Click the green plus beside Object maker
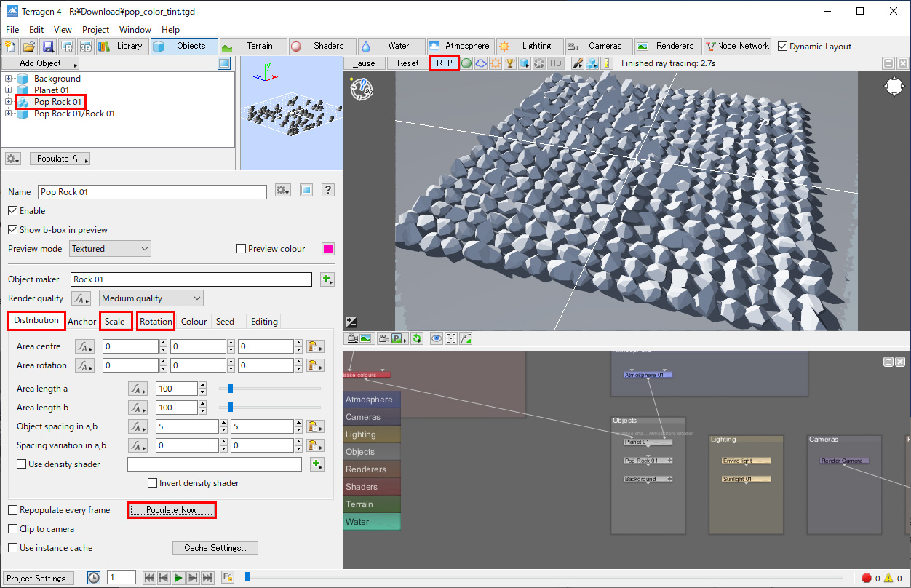Image resolution: width=911 pixels, height=588 pixels. (327, 279)
